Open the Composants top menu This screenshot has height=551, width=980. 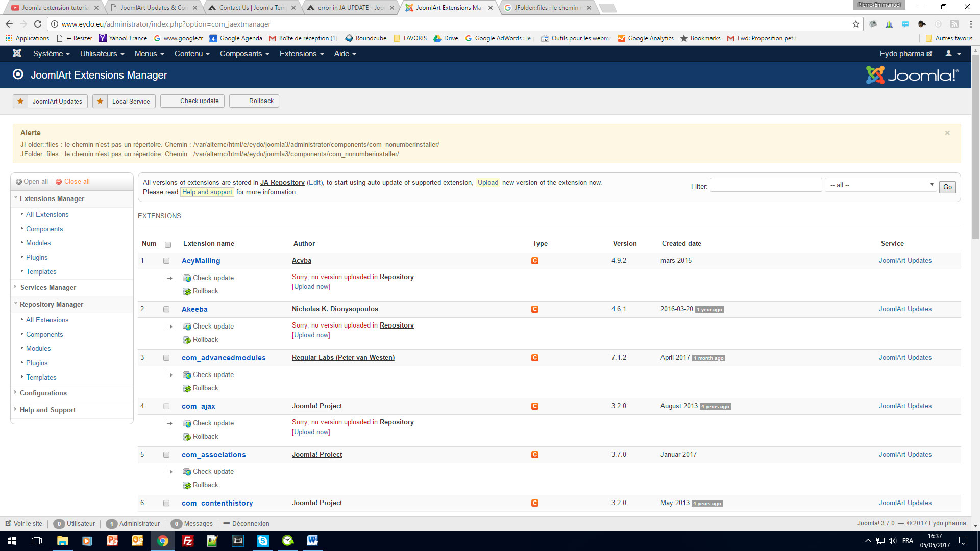(244, 54)
